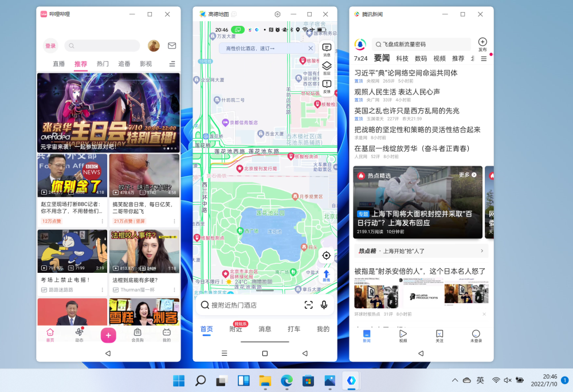Go to Bilibili 首页 home icon
The width and height of the screenshot is (573, 392).
pos(50,334)
